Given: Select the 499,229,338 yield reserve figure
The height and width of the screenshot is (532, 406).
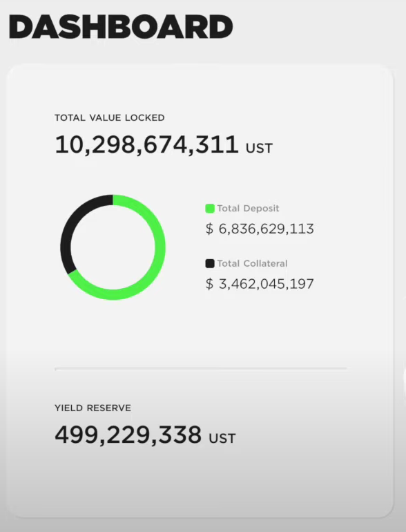Looking at the screenshot, I should 128,435.
